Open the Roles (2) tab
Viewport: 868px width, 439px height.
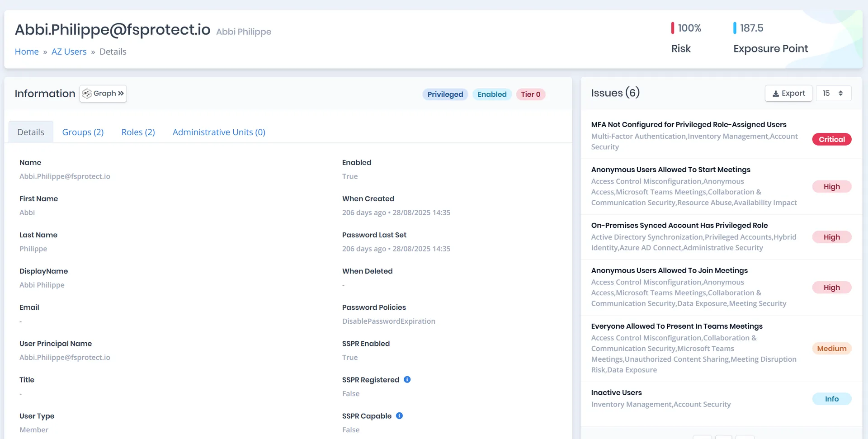coord(138,132)
